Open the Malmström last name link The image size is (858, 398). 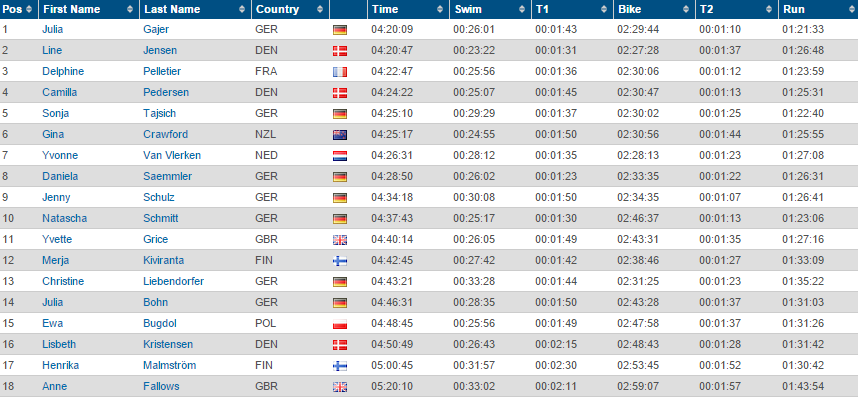pyautogui.click(x=170, y=365)
